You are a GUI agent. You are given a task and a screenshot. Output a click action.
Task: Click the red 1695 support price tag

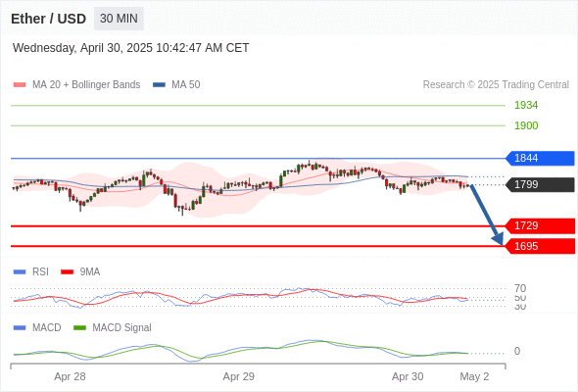point(540,246)
